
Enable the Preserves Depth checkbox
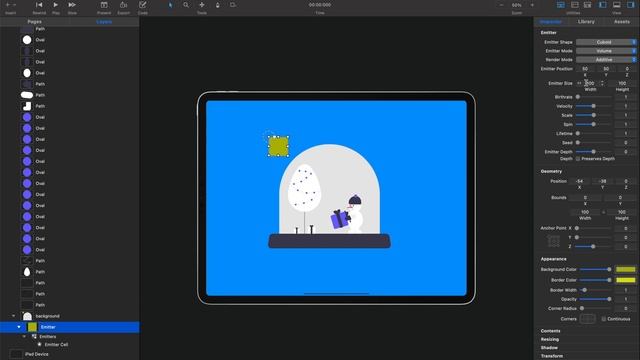(578, 159)
